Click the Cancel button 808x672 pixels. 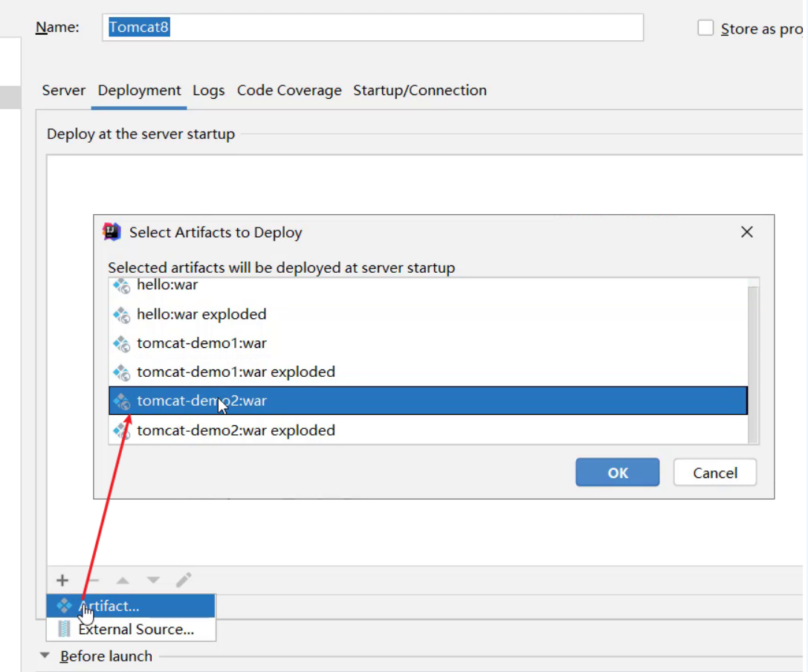pyautogui.click(x=715, y=473)
